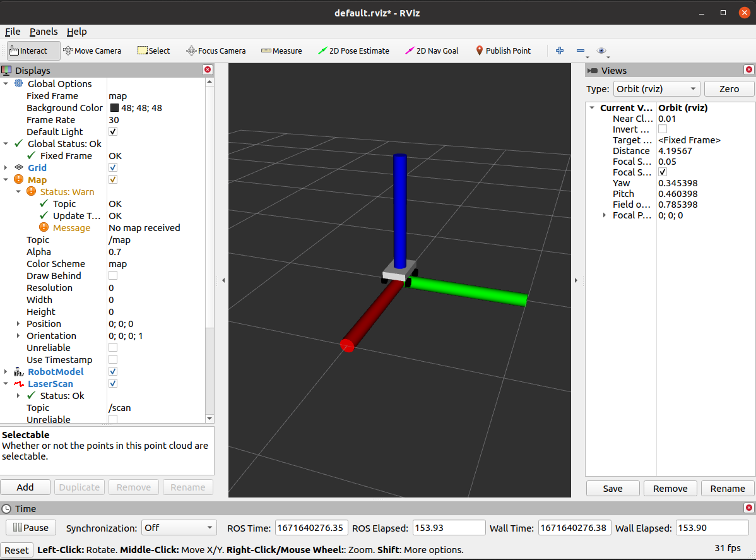
Task: Click the Displays panel monitor icon
Action: (7, 71)
